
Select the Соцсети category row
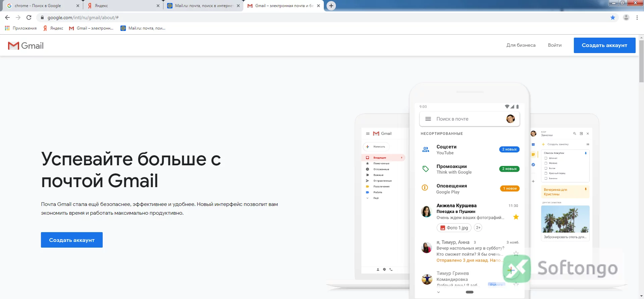click(470, 149)
